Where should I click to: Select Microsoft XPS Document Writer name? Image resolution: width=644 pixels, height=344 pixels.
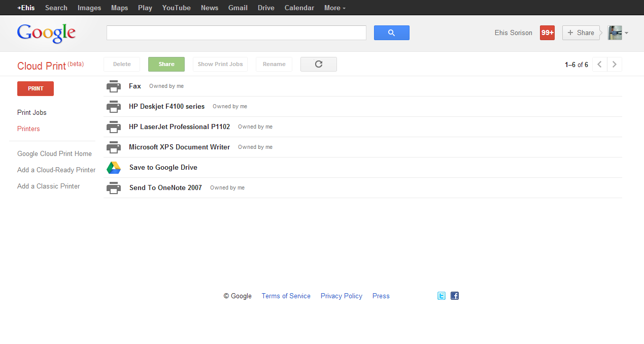coord(180,147)
